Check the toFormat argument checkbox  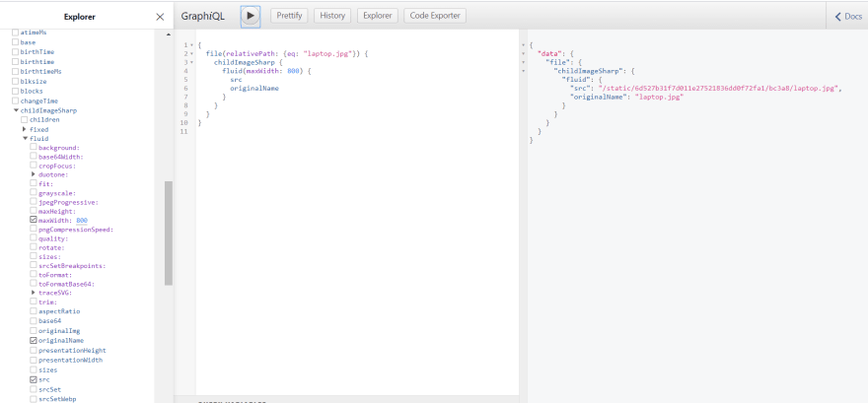pos(34,275)
